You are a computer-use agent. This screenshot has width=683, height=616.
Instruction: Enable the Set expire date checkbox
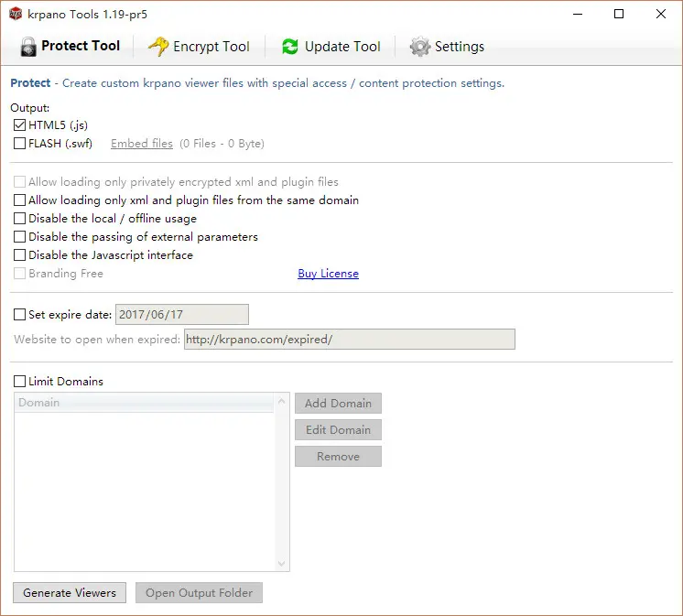[x=19, y=314]
